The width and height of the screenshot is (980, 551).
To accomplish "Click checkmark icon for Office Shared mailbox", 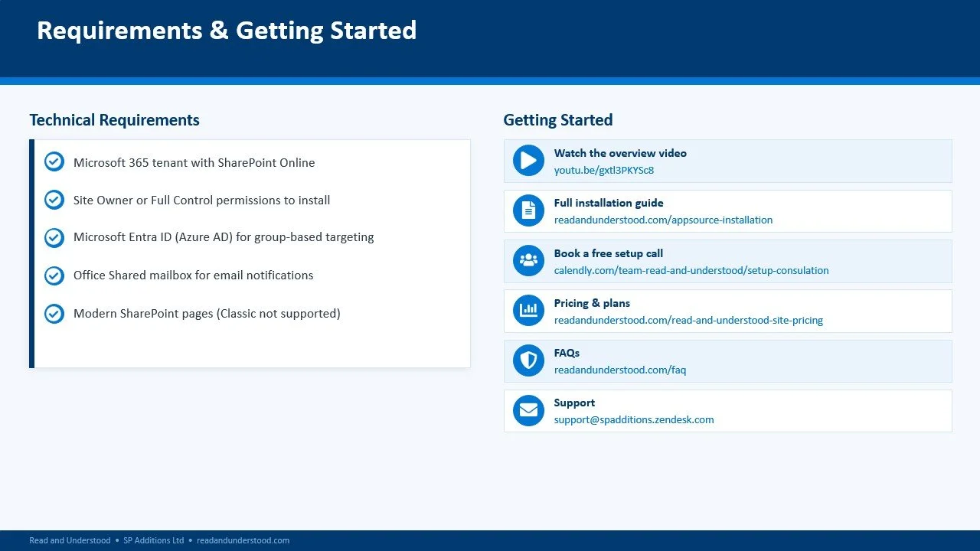I will coord(54,275).
